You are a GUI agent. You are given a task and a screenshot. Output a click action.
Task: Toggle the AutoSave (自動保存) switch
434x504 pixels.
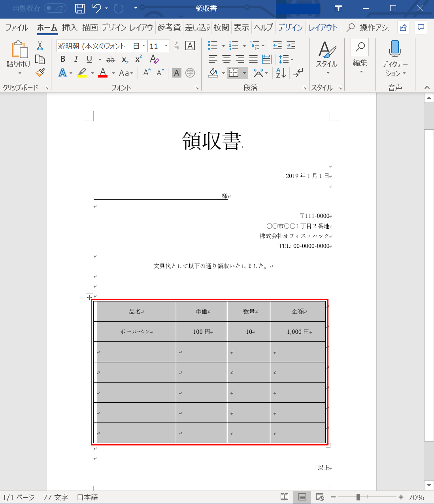pyautogui.click(x=55, y=8)
